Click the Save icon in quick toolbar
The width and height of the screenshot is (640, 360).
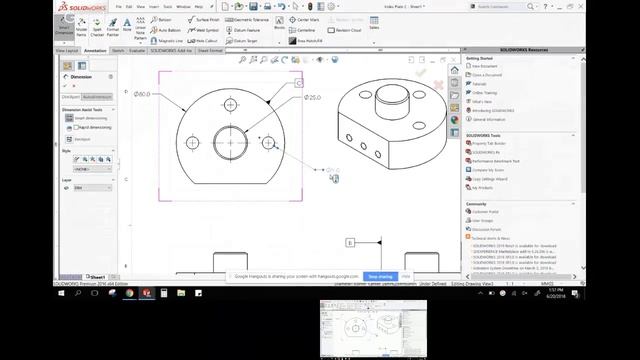click(253, 7)
